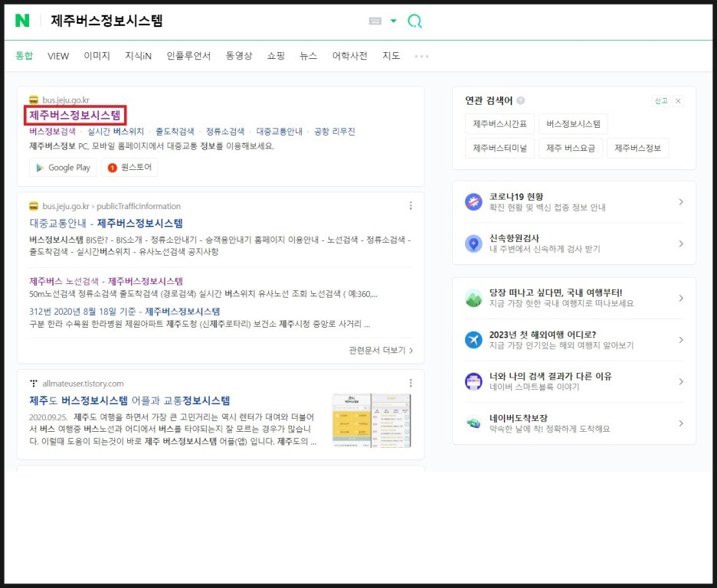Viewport: 717px width, 588px height.
Task: Open the 정류소검색 sublink
Action: tap(225, 132)
